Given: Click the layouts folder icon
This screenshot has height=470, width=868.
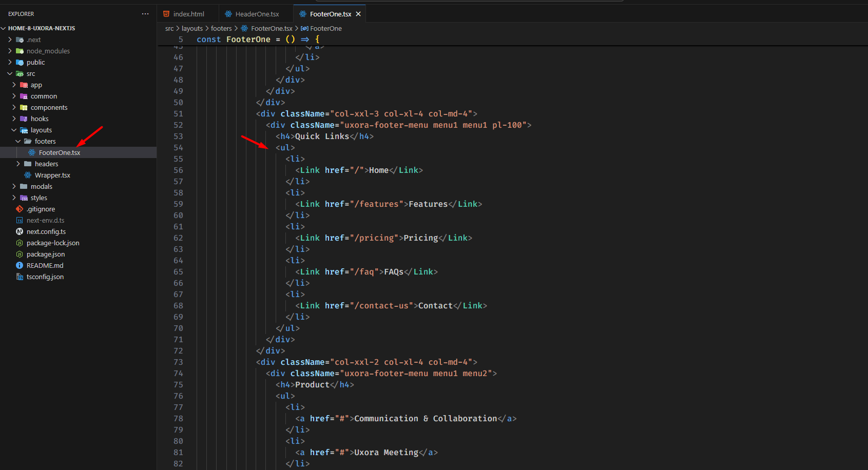Looking at the screenshot, I should coord(24,130).
